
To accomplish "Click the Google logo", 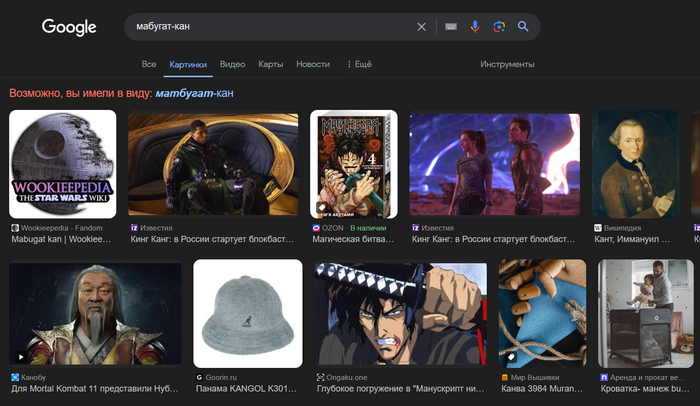I will (x=69, y=27).
